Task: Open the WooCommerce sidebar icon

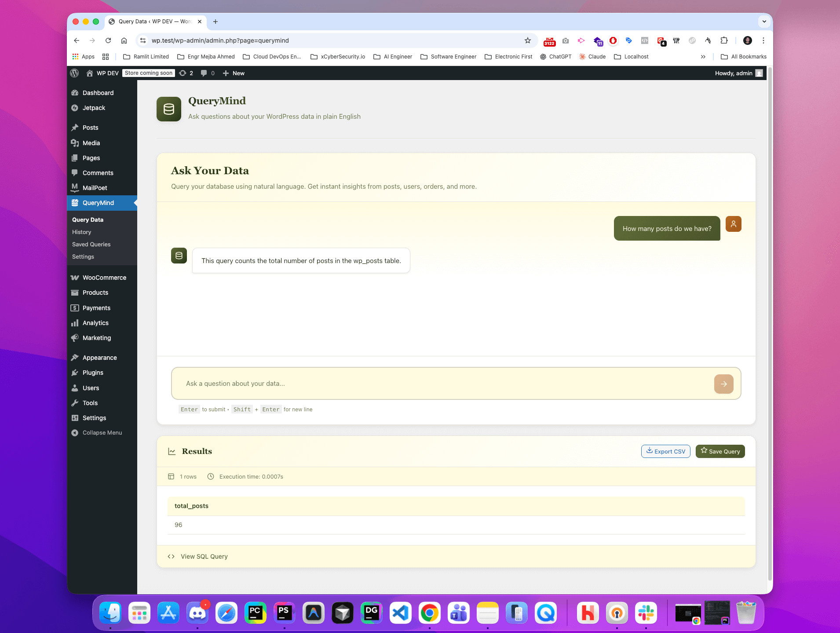Action: click(75, 278)
